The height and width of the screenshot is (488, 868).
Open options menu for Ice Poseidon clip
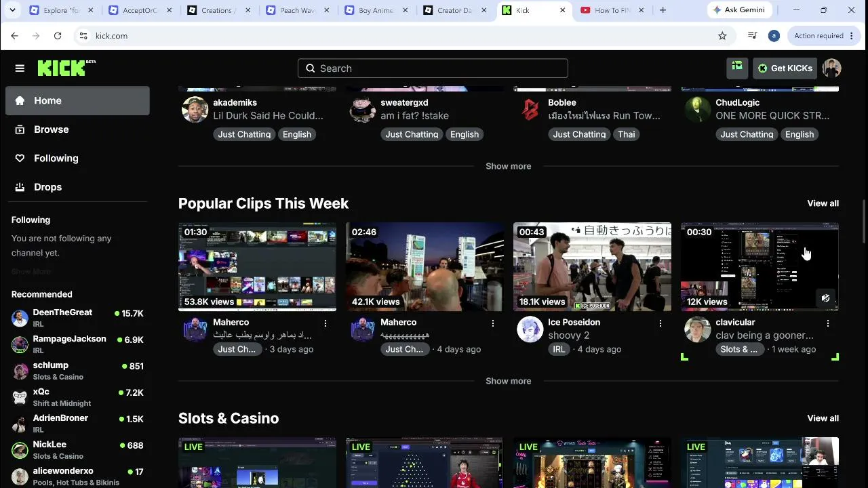[660, 323]
